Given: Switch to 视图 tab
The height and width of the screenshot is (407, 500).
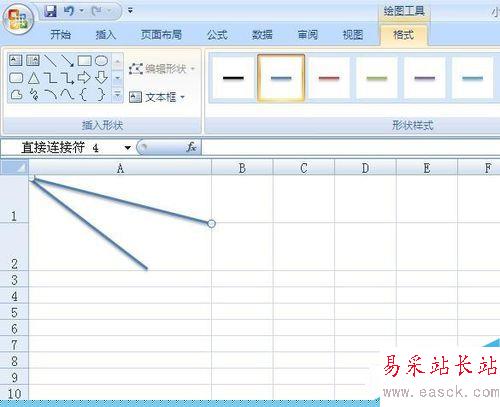Looking at the screenshot, I should coord(353,34).
